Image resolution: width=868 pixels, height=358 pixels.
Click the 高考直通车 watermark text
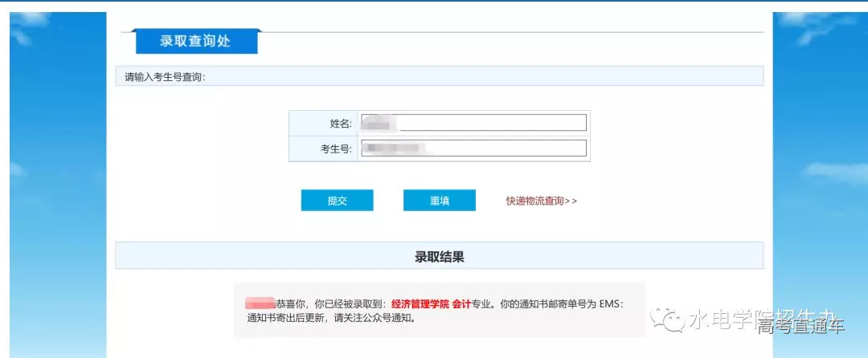coord(800,326)
